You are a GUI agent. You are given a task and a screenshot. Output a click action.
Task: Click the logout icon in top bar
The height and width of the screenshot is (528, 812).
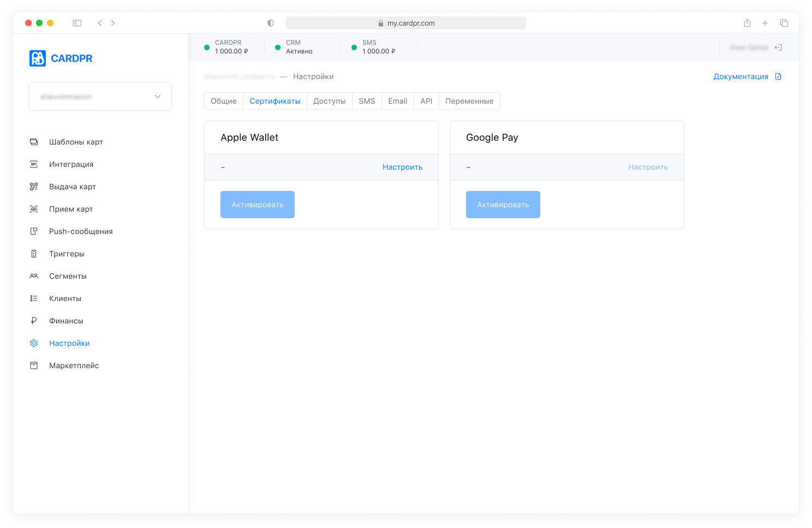pyautogui.click(x=779, y=47)
